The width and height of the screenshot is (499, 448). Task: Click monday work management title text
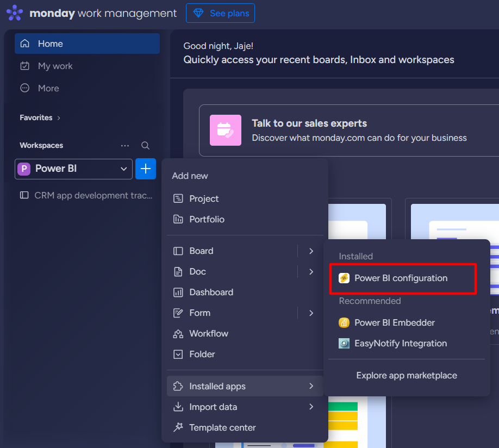(x=103, y=13)
